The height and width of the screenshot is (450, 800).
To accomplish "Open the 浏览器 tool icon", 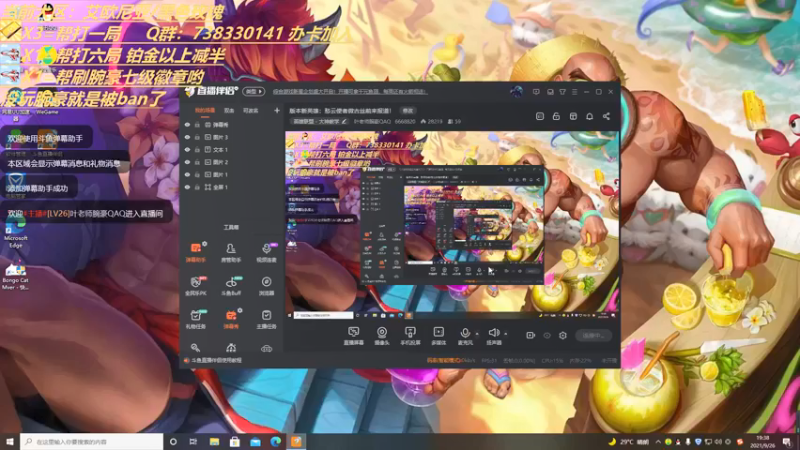I will click(x=266, y=286).
